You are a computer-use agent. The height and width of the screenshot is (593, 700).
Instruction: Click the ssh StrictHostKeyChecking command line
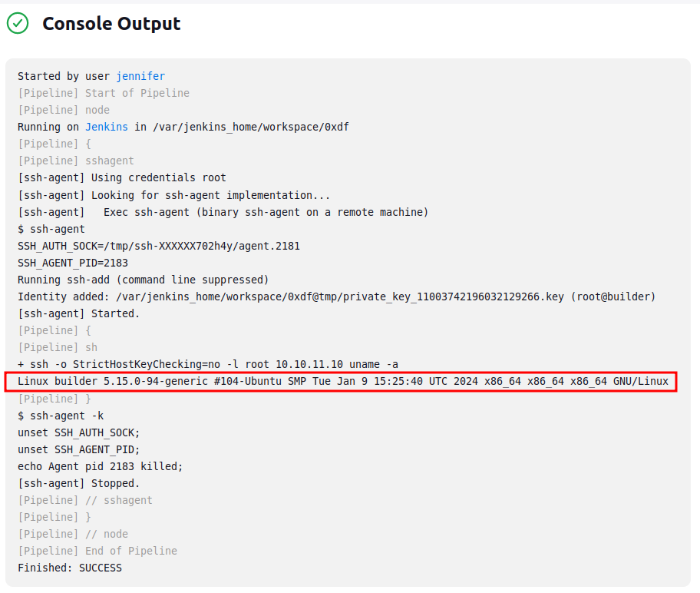207,364
